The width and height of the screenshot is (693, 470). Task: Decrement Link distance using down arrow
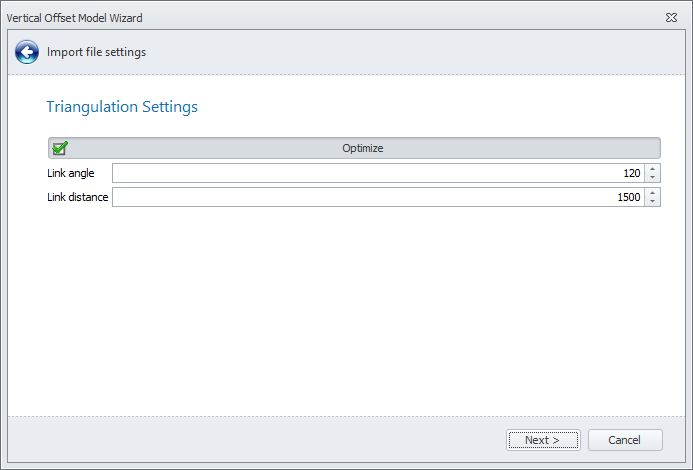pos(653,202)
